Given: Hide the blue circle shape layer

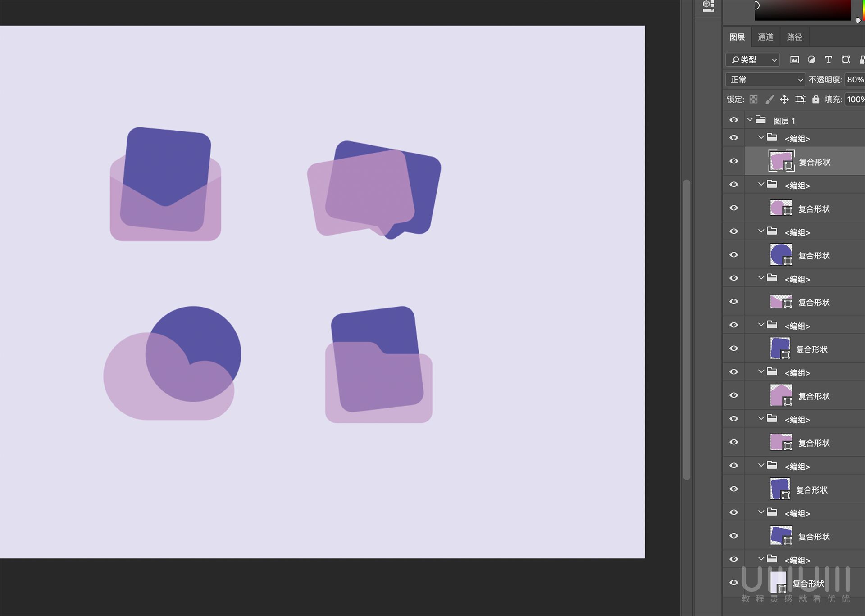Looking at the screenshot, I should coord(733,255).
